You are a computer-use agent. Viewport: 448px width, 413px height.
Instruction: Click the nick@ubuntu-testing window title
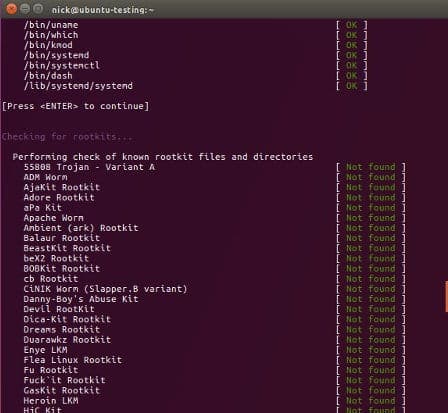(x=103, y=10)
